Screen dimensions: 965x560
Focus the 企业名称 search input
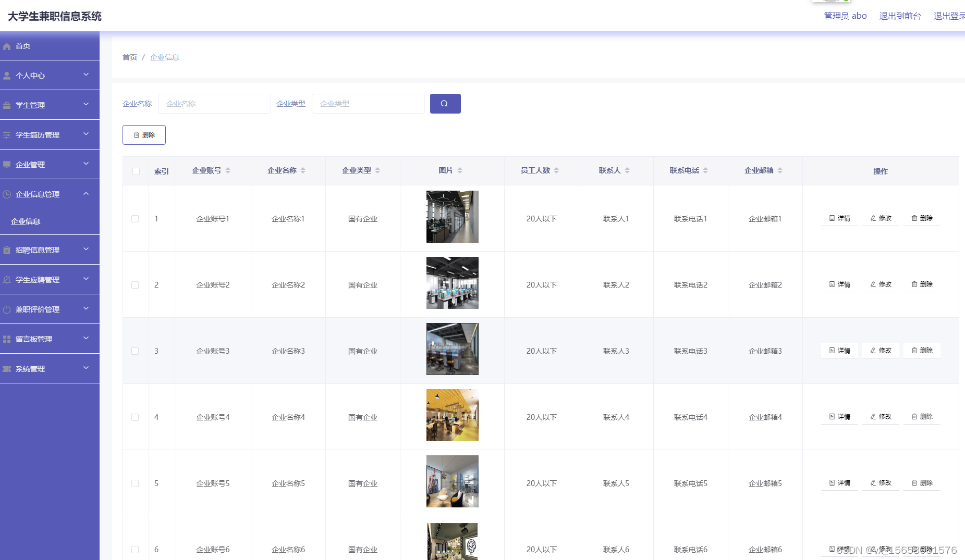[x=214, y=104]
